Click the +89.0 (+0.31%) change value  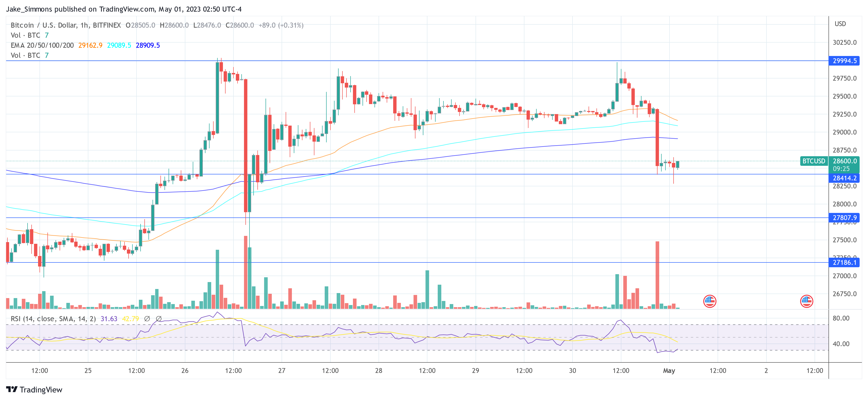coord(281,25)
